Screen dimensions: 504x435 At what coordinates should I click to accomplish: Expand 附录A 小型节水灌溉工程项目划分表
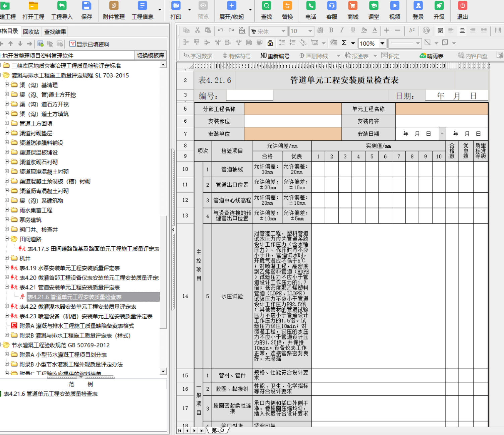7,354
